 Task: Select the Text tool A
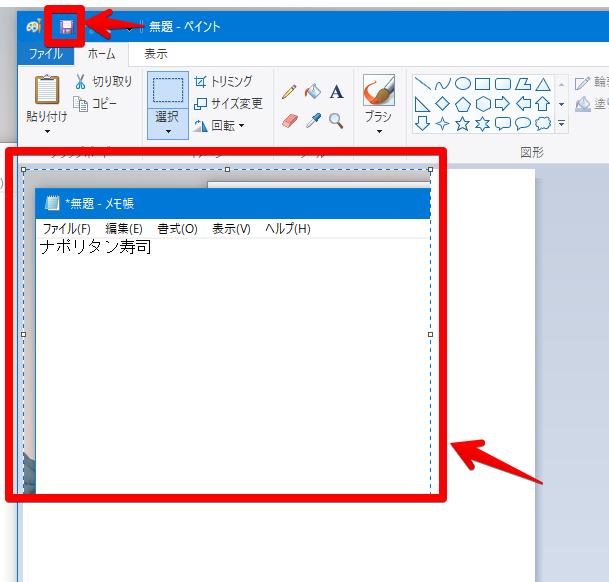coord(336,92)
